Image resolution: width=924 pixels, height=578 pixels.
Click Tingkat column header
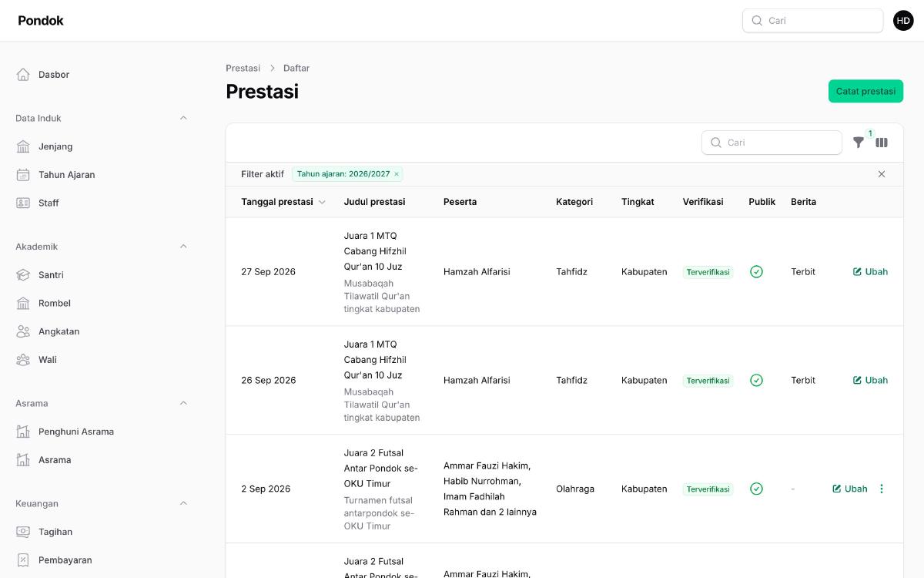(638, 202)
